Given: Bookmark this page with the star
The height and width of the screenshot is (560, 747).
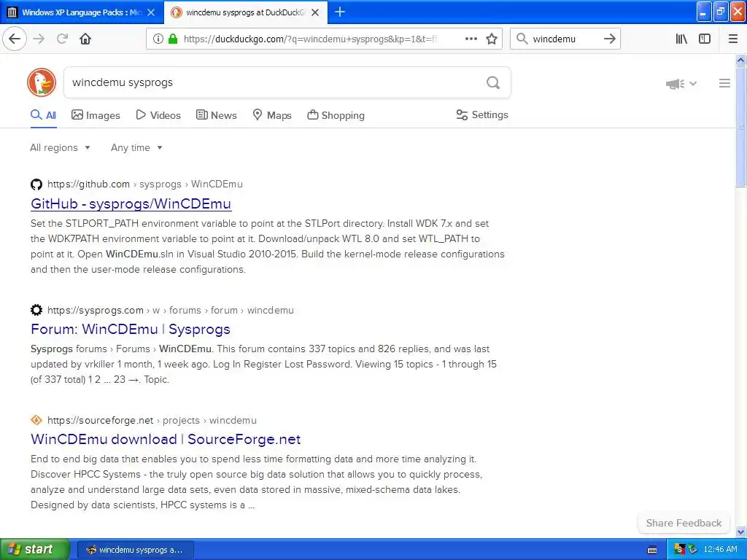Looking at the screenshot, I should point(492,39).
